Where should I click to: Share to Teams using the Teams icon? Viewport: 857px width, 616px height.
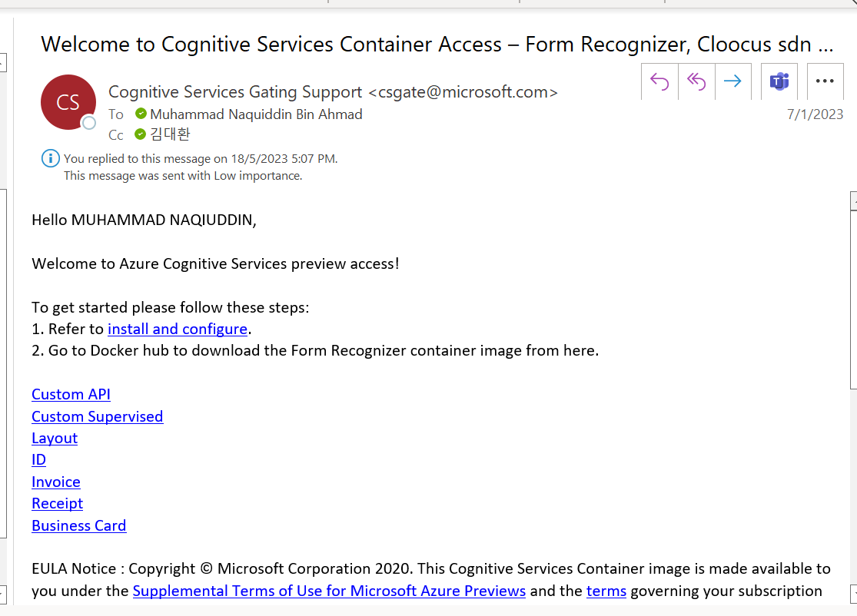pyautogui.click(x=779, y=81)
